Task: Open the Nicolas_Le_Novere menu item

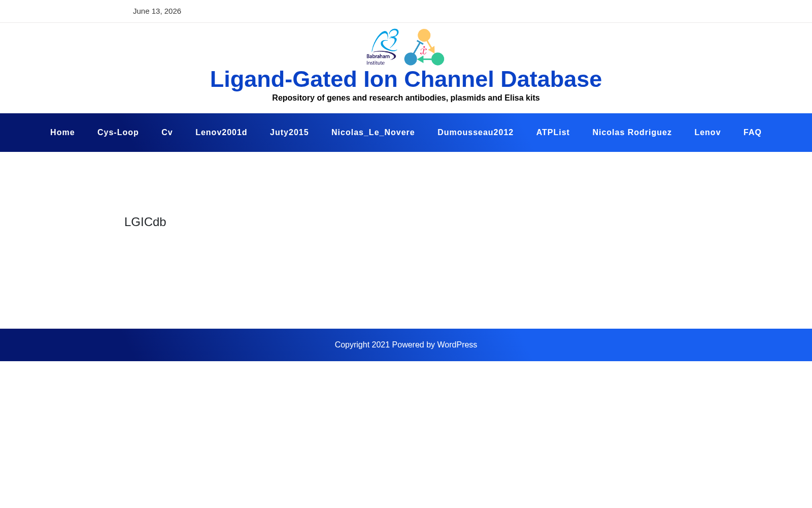Action: 373,133
